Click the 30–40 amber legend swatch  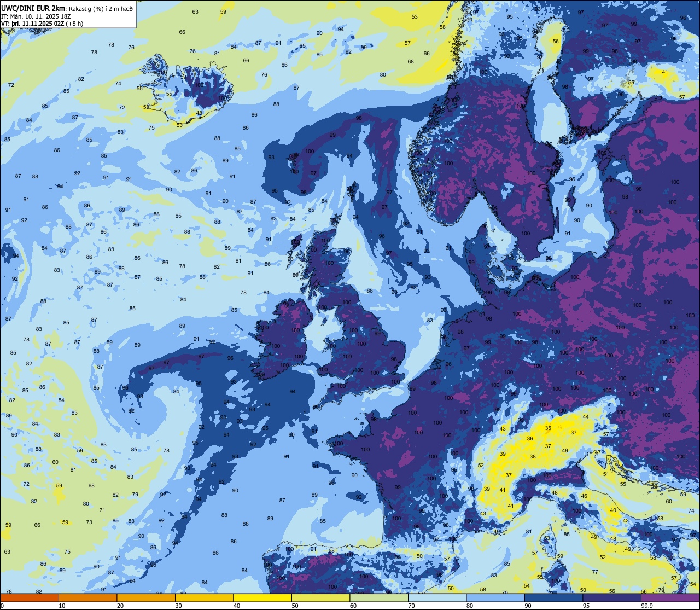tap(204, 597)
